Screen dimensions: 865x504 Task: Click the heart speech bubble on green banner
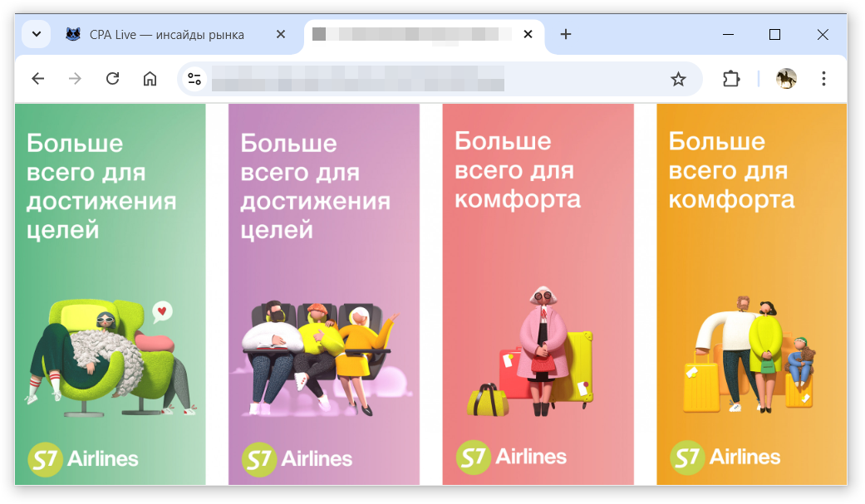pos(162,311)
